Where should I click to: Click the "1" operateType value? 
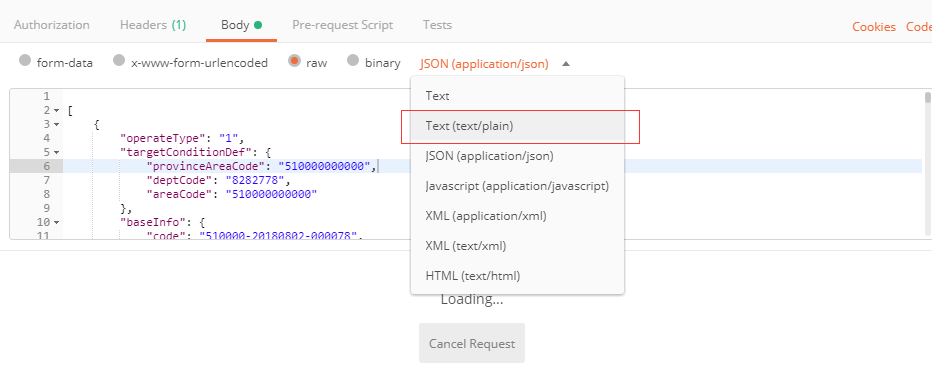229,138
